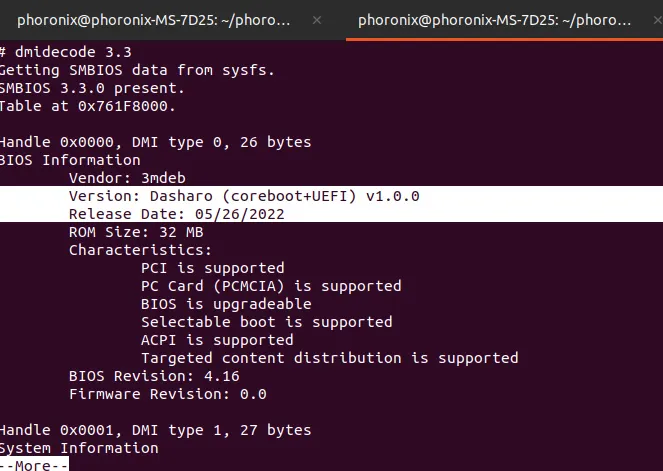
Task: Click the dmidecode 3.3 header line
Action: pos(66,52)
